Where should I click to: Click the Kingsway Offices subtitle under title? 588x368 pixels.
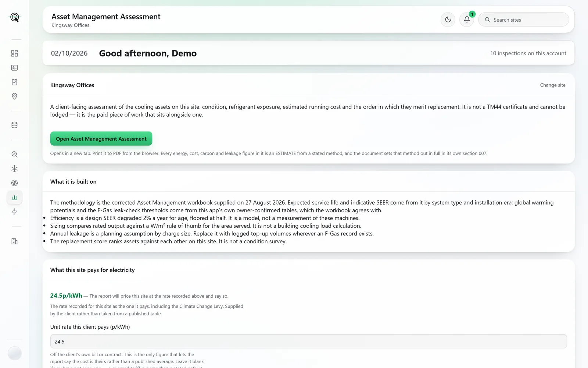tap(70, 25)
